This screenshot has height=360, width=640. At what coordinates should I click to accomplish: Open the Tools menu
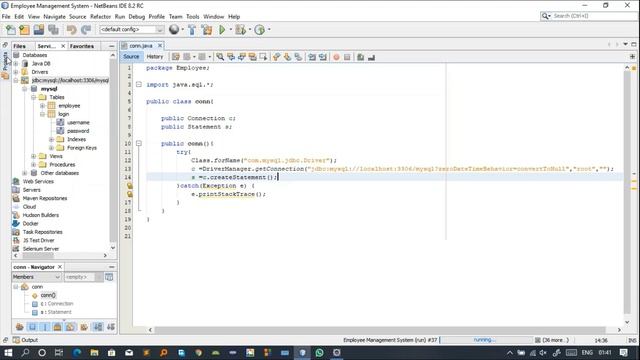coord(193,17)
